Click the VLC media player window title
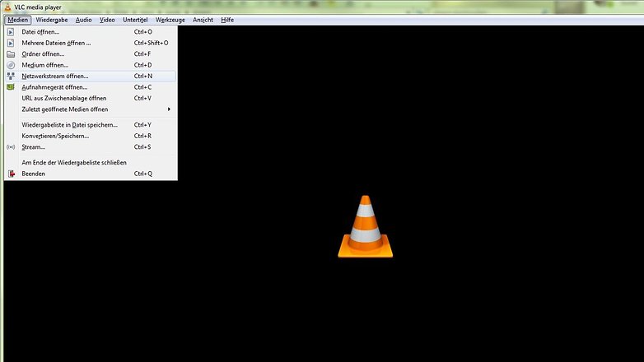The width and height of the screenshot is (644, 362). 38,7
